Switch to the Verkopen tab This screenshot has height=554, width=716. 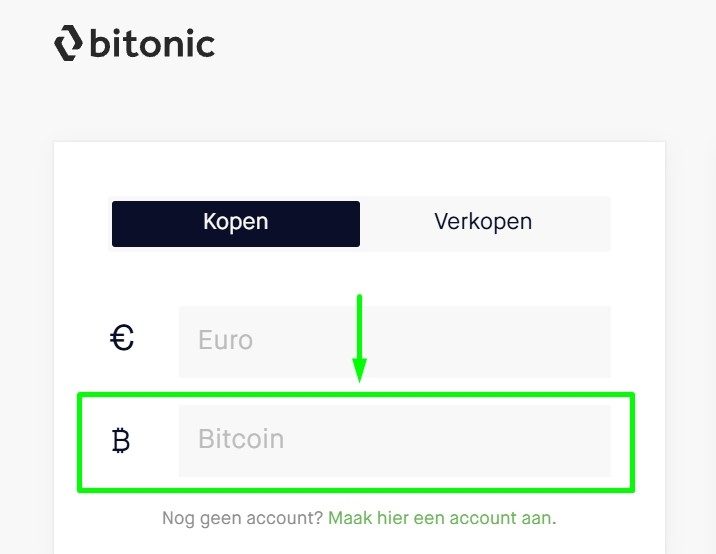pos(483,223)
